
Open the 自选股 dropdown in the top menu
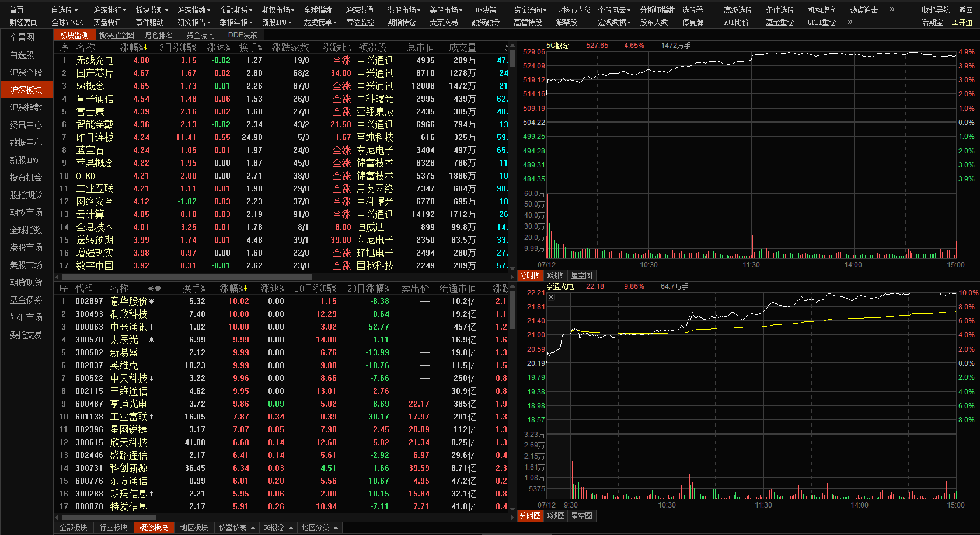tap(64, 10)
